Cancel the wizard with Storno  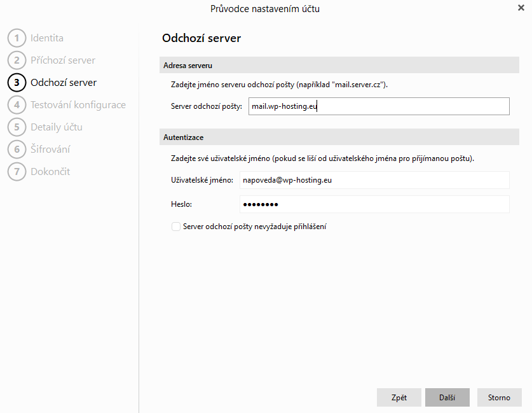pos(499,398)
